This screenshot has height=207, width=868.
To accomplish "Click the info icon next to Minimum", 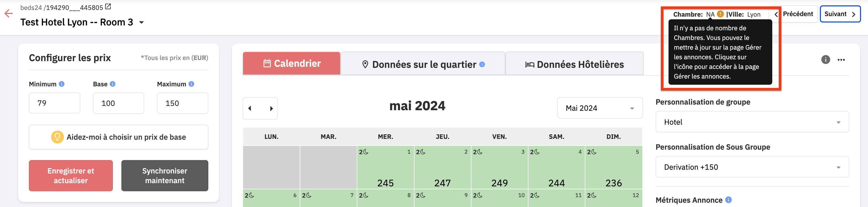I will tap(62, 84).
